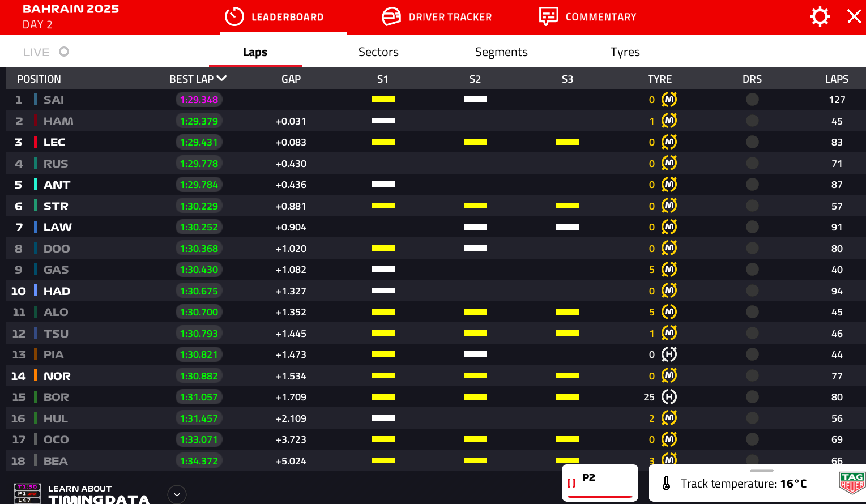Click the TYRE column header

point(660,79)
